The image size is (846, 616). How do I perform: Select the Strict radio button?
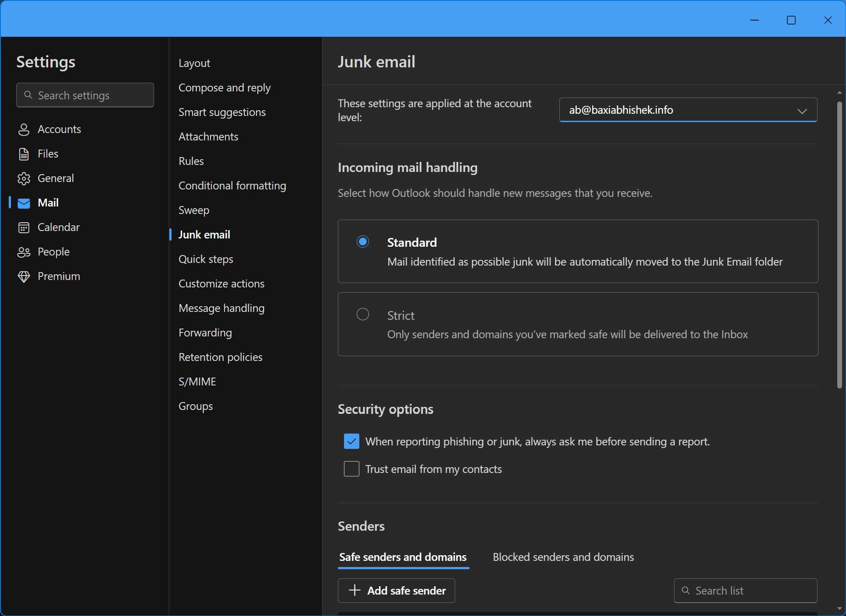click(363, 314)
